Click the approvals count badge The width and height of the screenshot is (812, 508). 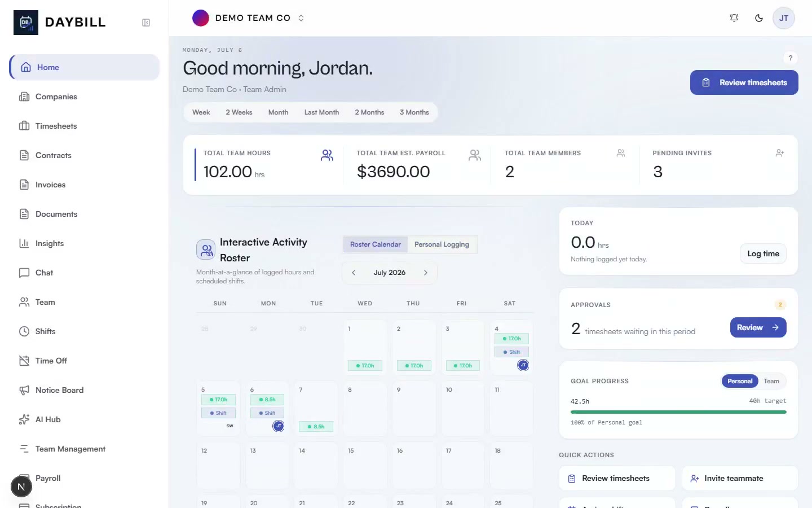[780, 305]
